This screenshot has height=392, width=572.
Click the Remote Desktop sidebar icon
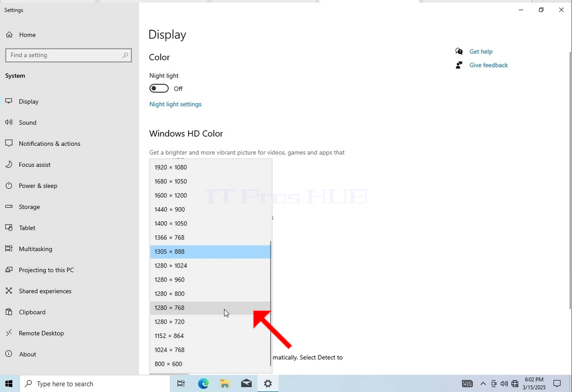click(x=9, y=333)
